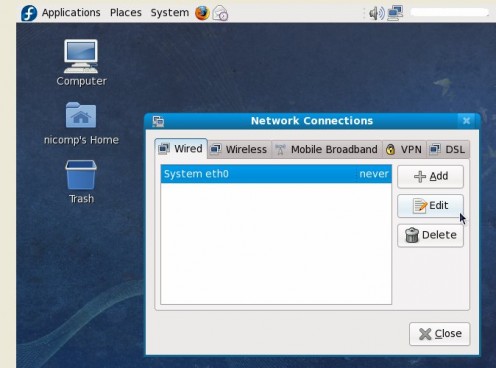The width and height of the screenshot is (496, 368).
Task: Open the System menu
Action: pyautogui.click(x=169, y=13)
